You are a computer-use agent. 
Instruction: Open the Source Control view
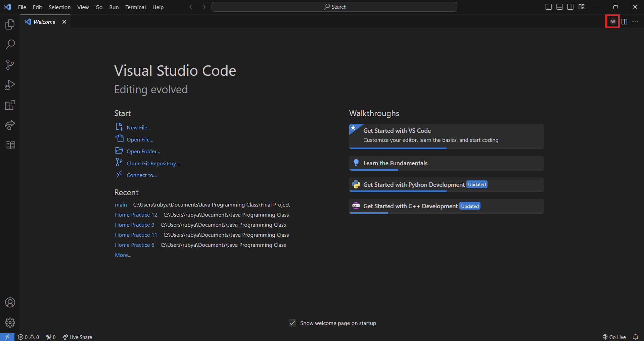10,65
